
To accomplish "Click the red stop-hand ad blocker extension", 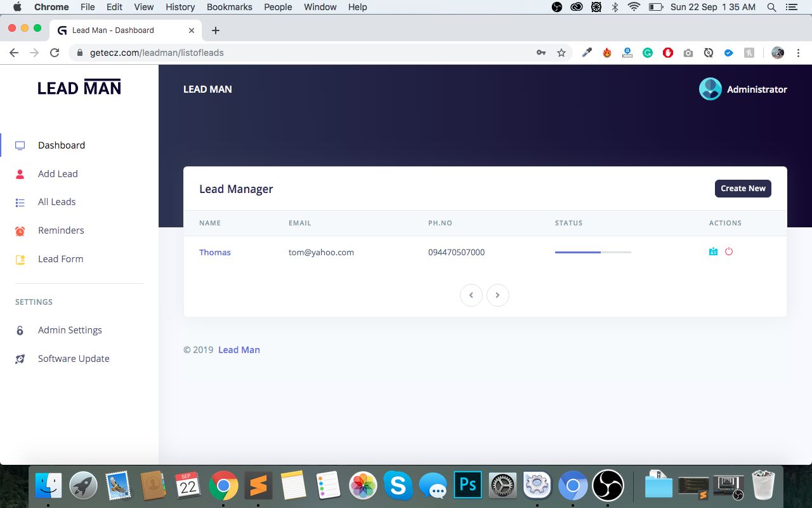I will click(x=668, y=53).
